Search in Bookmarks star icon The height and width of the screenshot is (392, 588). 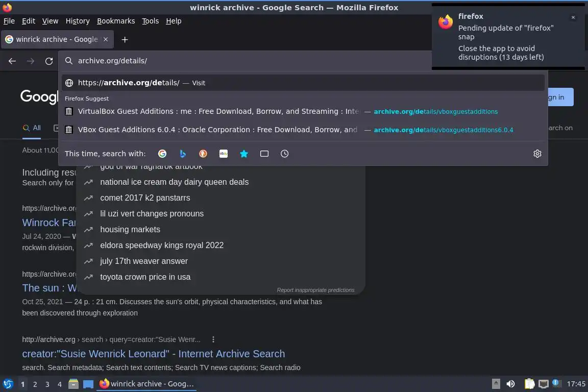pos(244,154)
